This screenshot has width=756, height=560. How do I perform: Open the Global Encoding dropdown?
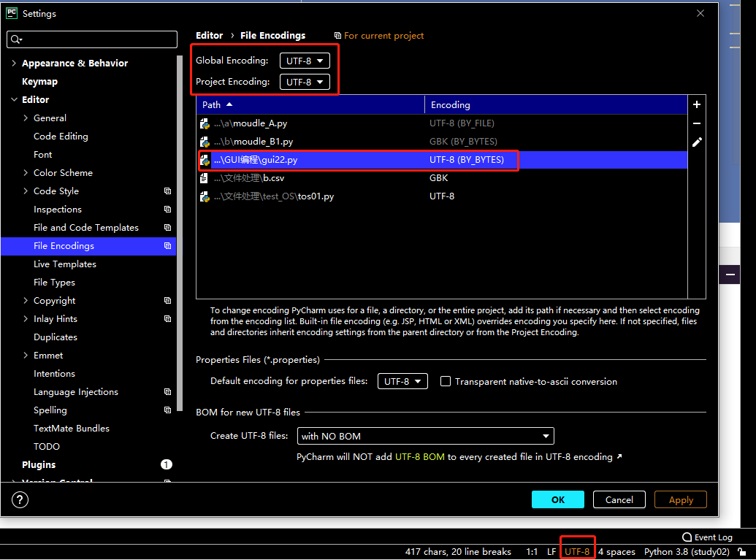pyautogui.click(x=305, y=61)
